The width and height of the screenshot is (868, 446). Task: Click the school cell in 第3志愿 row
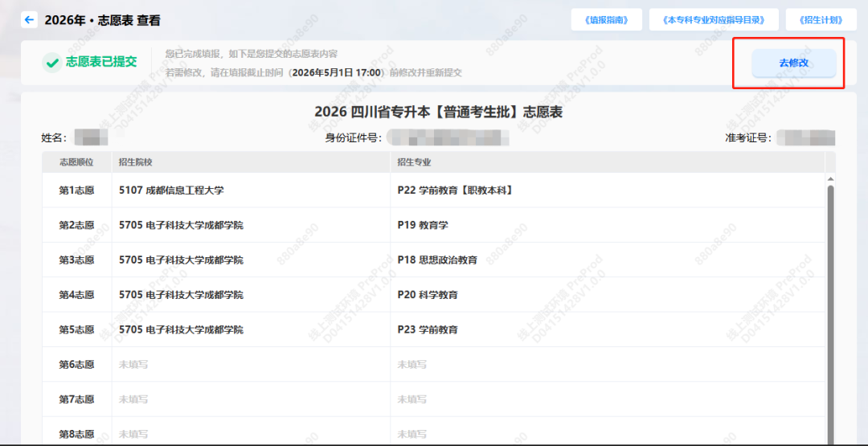click(x=251, y=260)
